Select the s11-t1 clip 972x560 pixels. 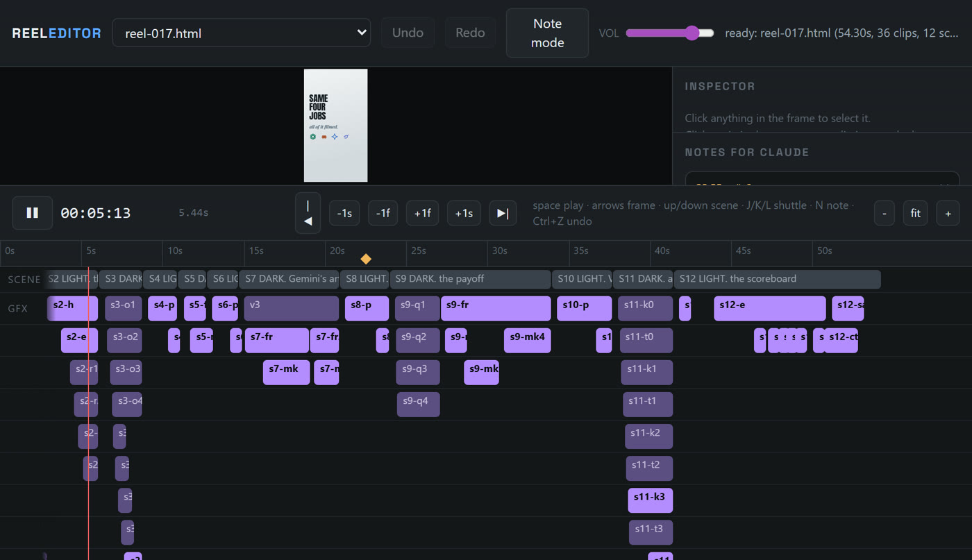[648, 405]
